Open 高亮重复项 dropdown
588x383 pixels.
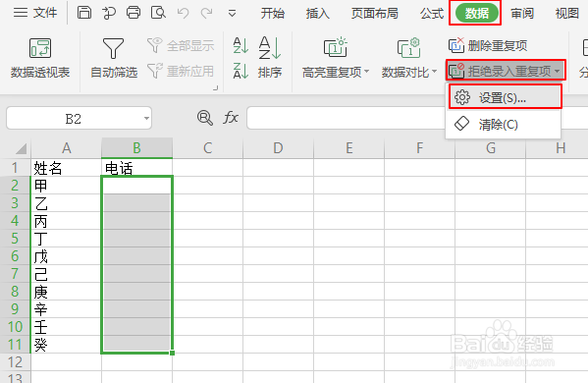tap(336, 58)
